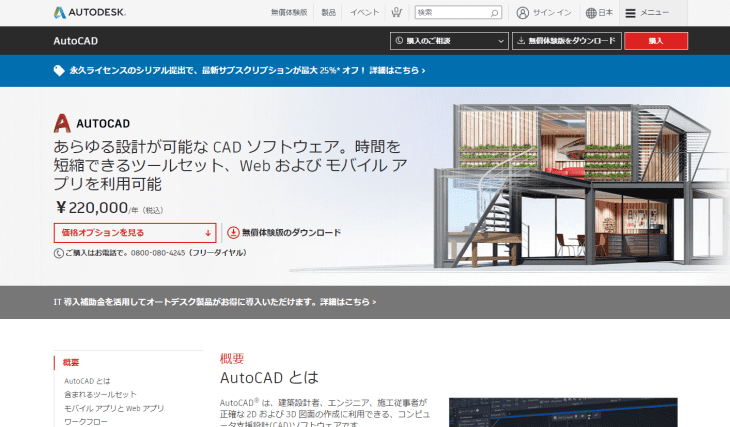Image resolution: width=730 pixels, height=427 pixels.
Task: Click the red 購入 button
Action: click(x=656, y=41)
